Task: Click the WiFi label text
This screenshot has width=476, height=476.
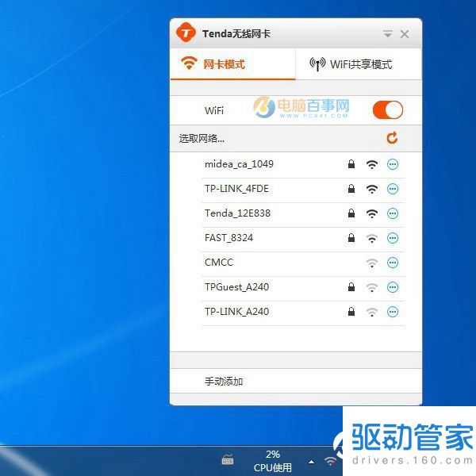Action: point(214,110)
